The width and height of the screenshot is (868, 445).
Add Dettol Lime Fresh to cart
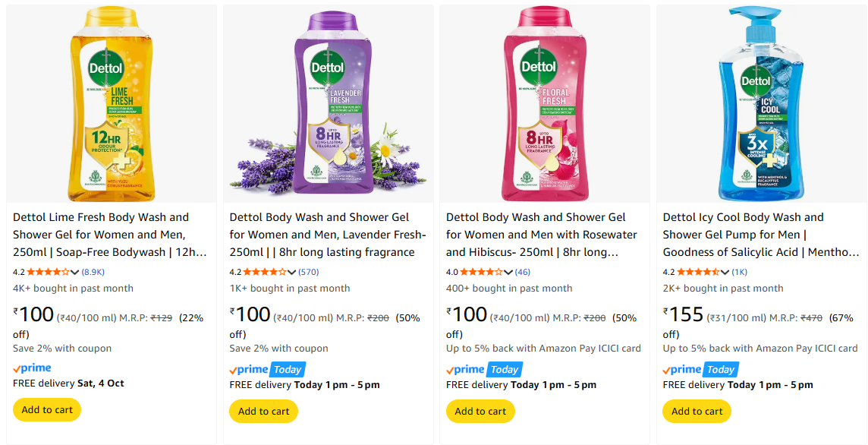[x=47, y=410]
